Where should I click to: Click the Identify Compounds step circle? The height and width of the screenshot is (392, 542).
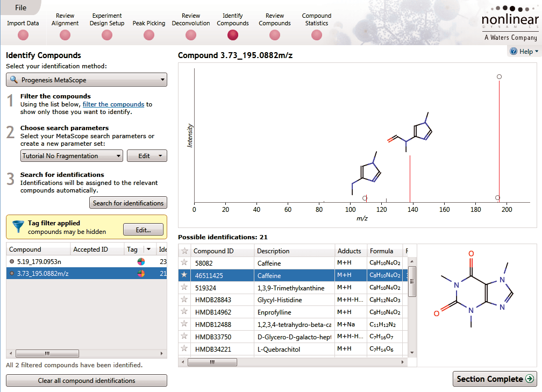point(233,35)
